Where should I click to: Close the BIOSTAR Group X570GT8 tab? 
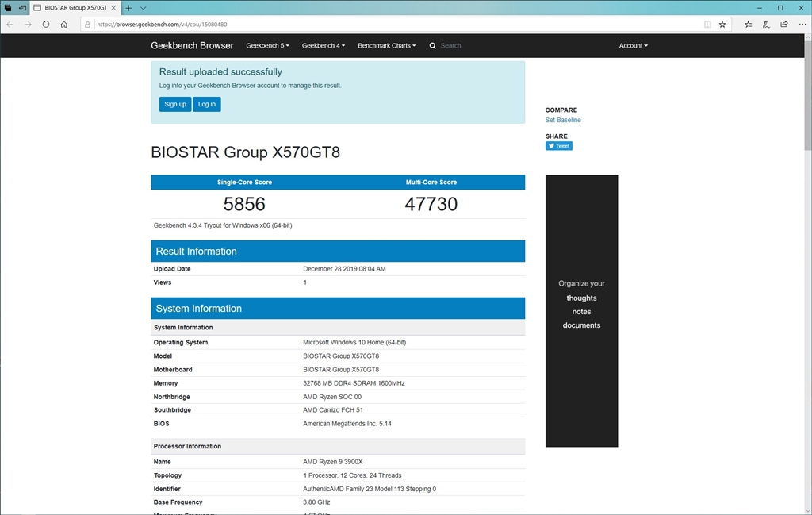tap(113, 8)
